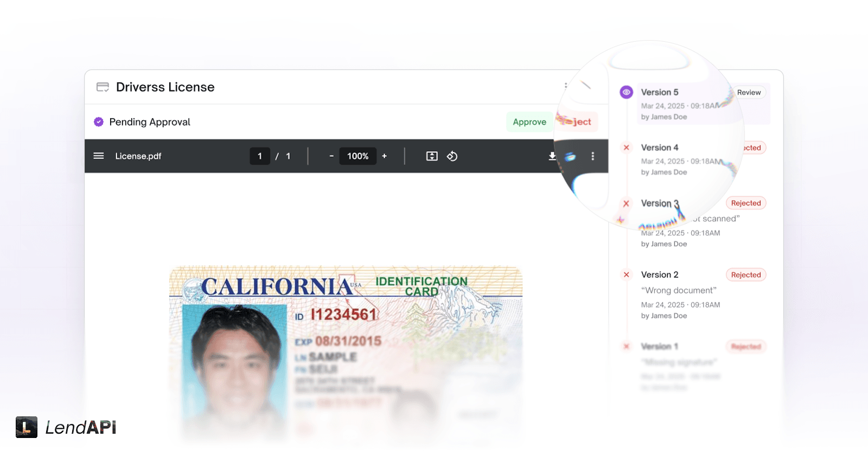Image resolution: width=868 pixels, height=451 pixels.
Task: Zoom out with the minus button
Action: coord(331,156)
